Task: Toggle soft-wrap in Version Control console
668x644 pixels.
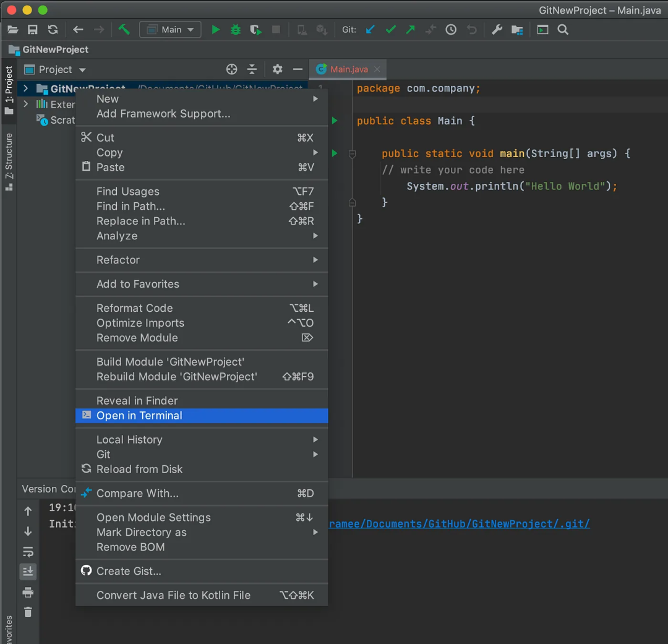Action: click(x=28, y=551)
